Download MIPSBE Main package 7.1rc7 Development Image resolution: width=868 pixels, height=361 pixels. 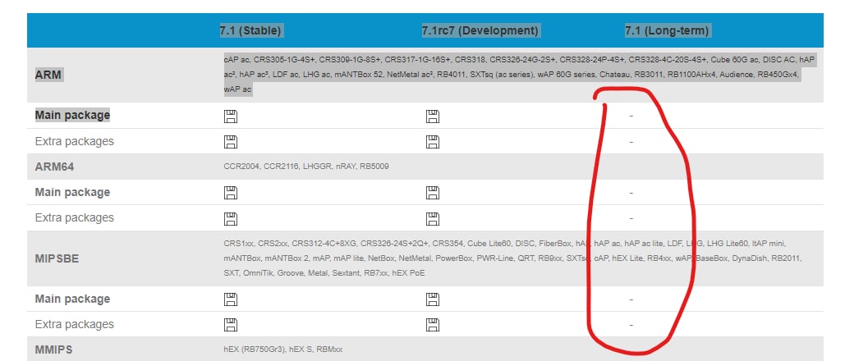[x=432, y=299]
